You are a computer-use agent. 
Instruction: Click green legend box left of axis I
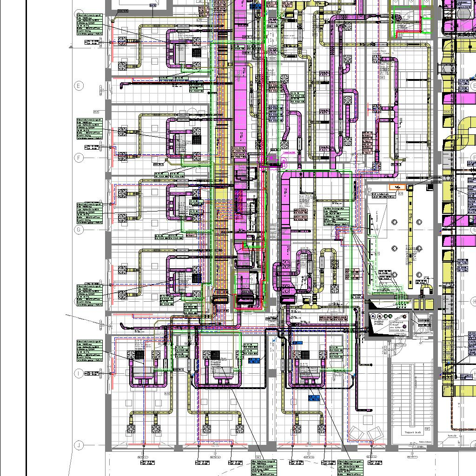pyautogui.click(x=90, y=350)
